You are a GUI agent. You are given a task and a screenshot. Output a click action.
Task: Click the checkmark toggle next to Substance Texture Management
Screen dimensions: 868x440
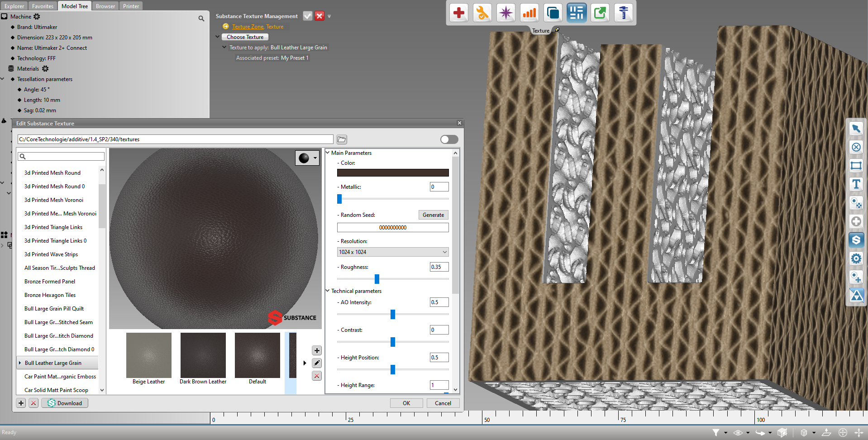click(x=307, y=15)
